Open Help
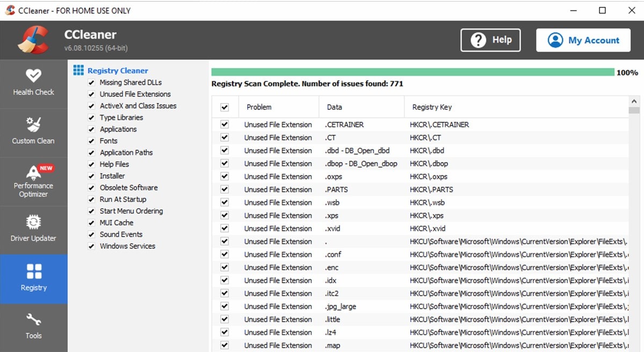This screenshot has height=352, width=644. point(489,40)
